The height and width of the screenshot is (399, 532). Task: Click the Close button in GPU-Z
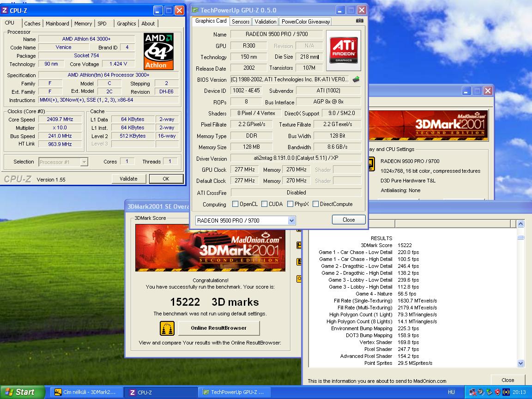click(x=349, y=219)
